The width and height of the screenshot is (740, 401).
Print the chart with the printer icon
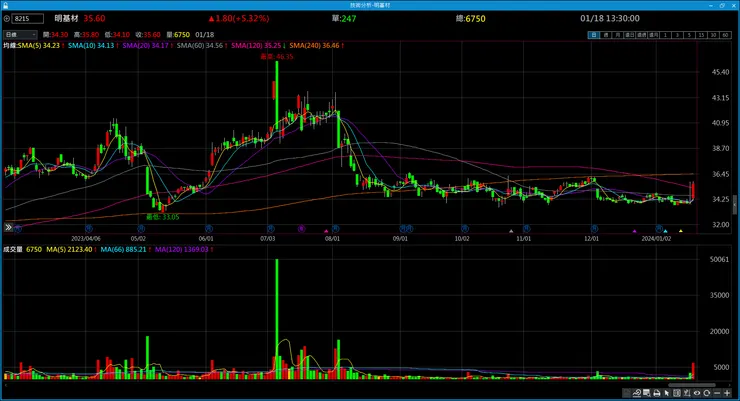(x=656, y=393)
